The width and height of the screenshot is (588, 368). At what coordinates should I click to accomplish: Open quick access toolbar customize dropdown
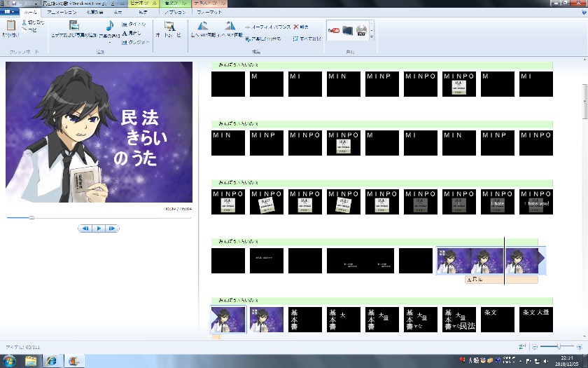tap(36, 4)
